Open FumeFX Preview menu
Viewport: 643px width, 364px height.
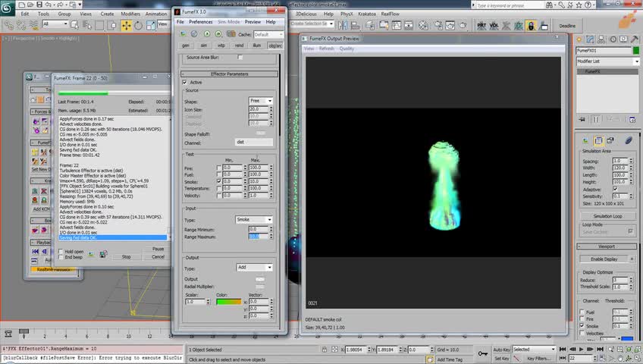pyautogui.click(x=252, y=22)
